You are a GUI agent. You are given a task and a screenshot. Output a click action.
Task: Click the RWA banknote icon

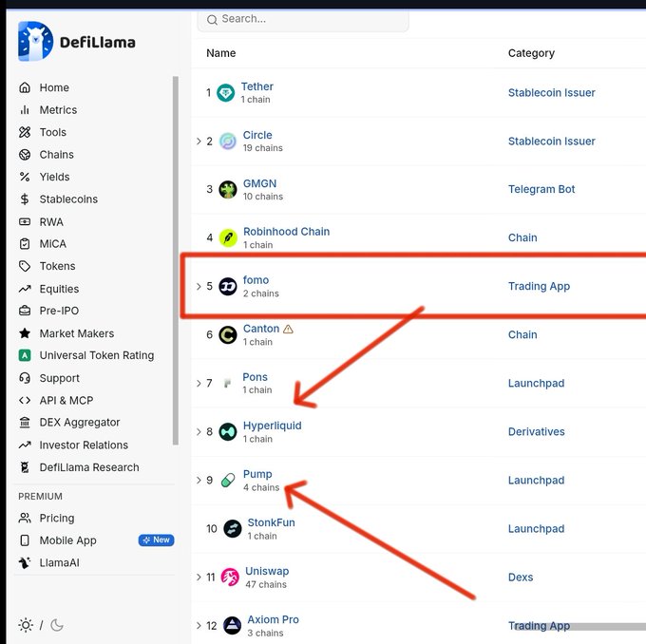tap(25, 221)
